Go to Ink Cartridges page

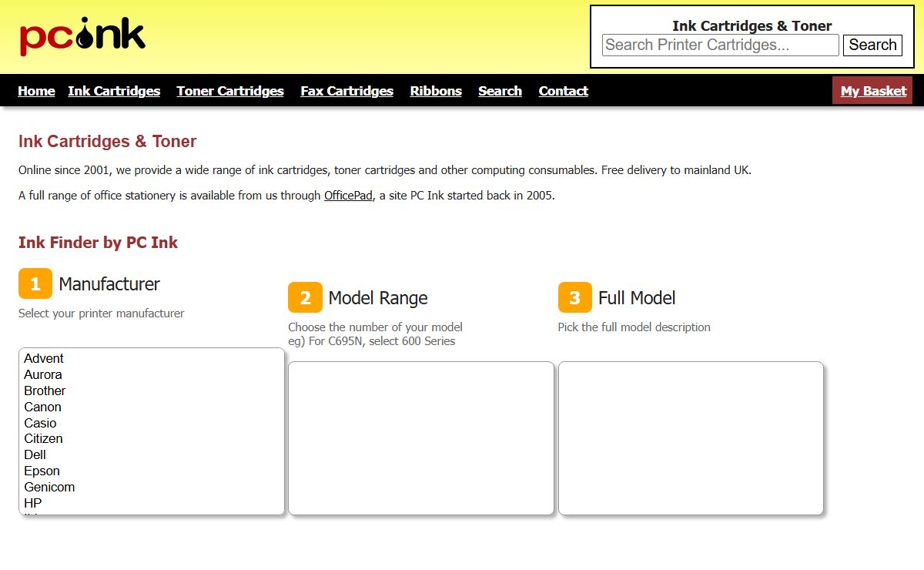tap(114, 91)
